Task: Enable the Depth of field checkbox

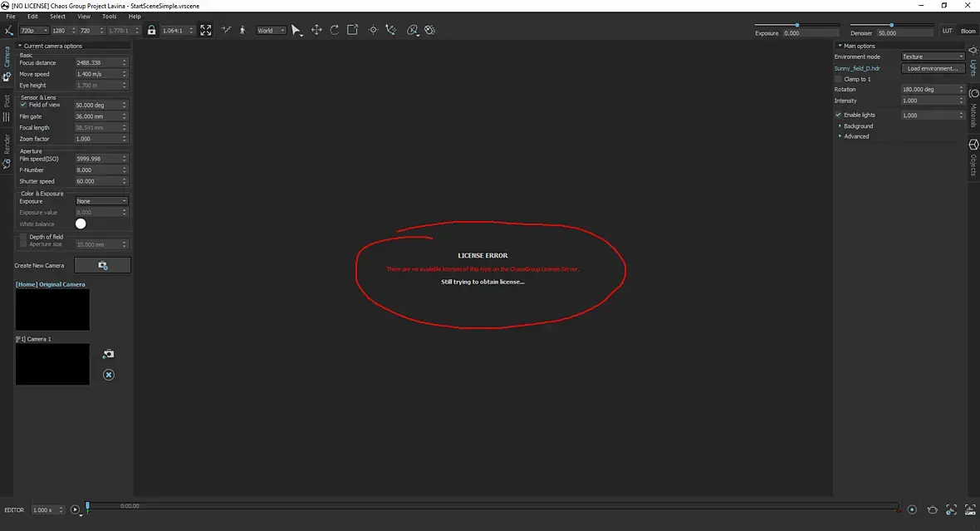Action: point(23,237)
